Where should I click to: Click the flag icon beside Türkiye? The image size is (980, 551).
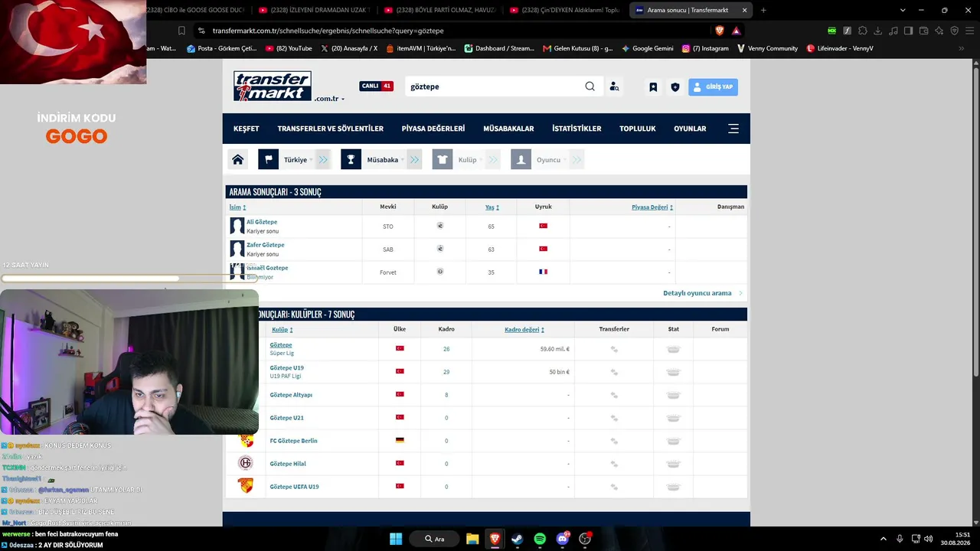coord(268,160)
